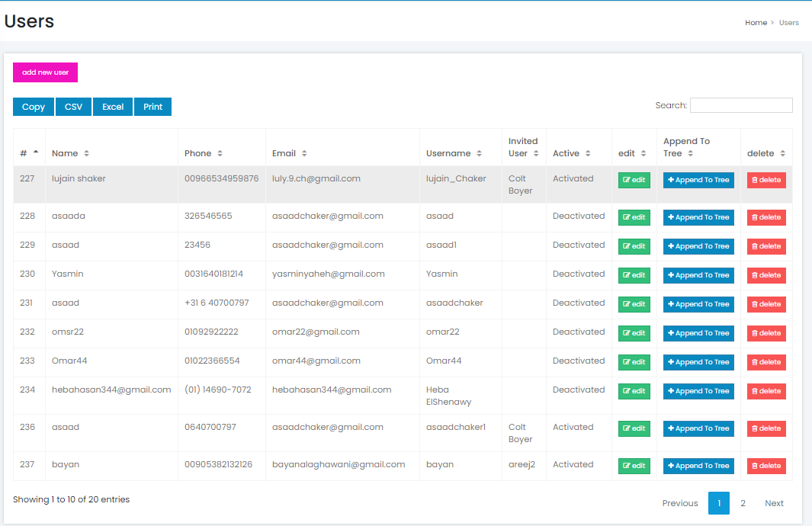Click the Username column sort icon
This screenshot has height=526, width=812.
(x=479, y=153)
